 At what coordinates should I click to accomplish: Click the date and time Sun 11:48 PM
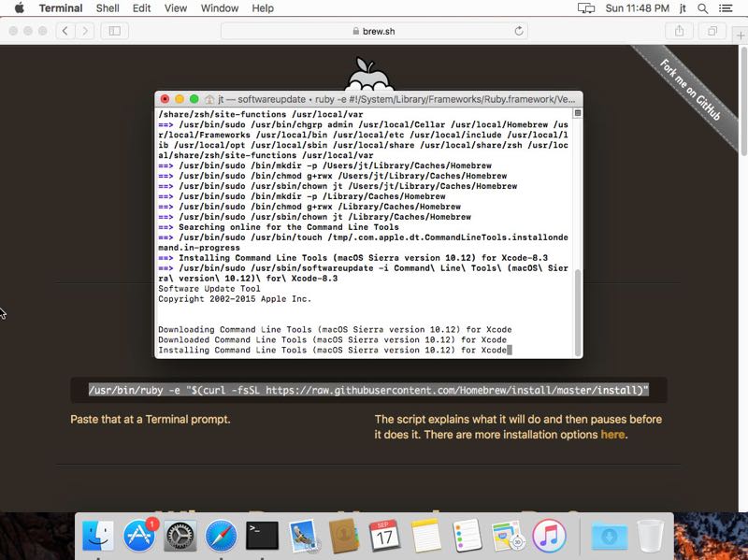[637, 8]
